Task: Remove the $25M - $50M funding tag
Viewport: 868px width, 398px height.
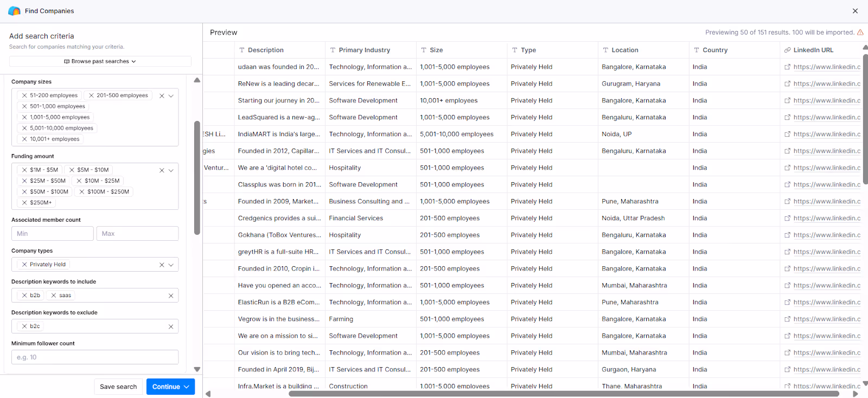Action: (x=24, y=181)
